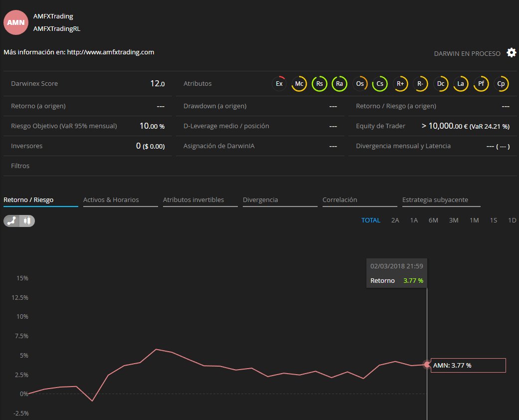Select the Cp attribute badge
The height and width of the screenshot is (420, 519).
click(x=501, y=84)
